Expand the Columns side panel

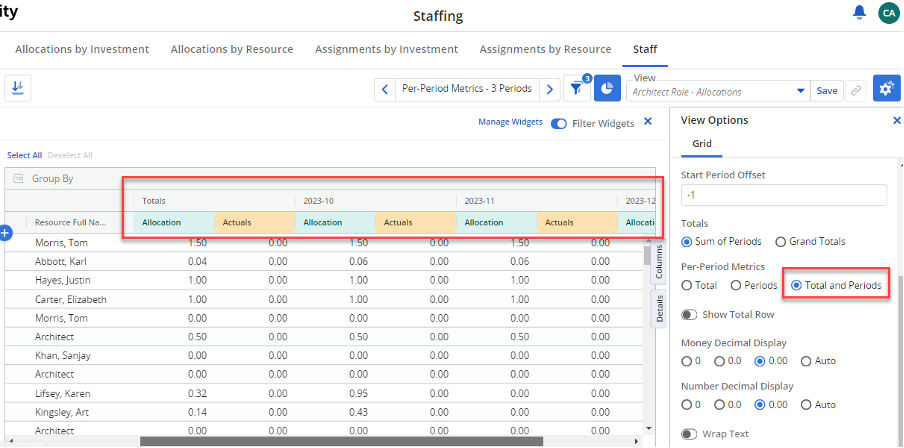[659, 264]
